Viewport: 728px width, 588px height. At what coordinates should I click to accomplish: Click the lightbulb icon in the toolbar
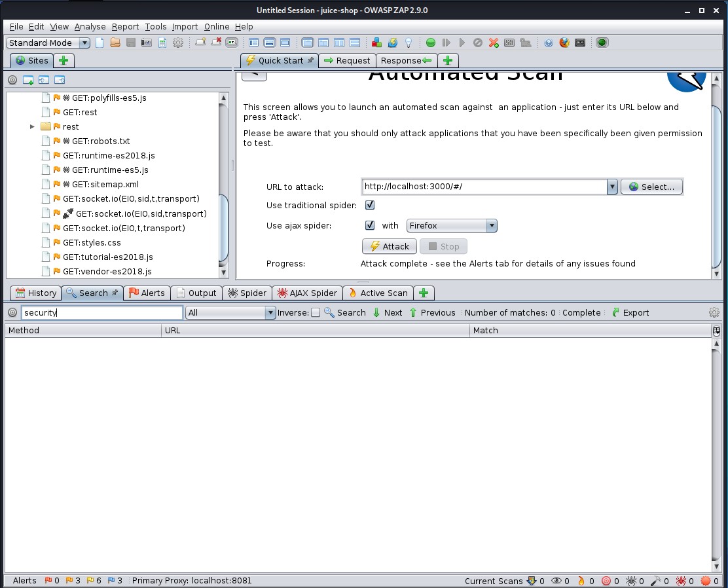coord(409,43)
